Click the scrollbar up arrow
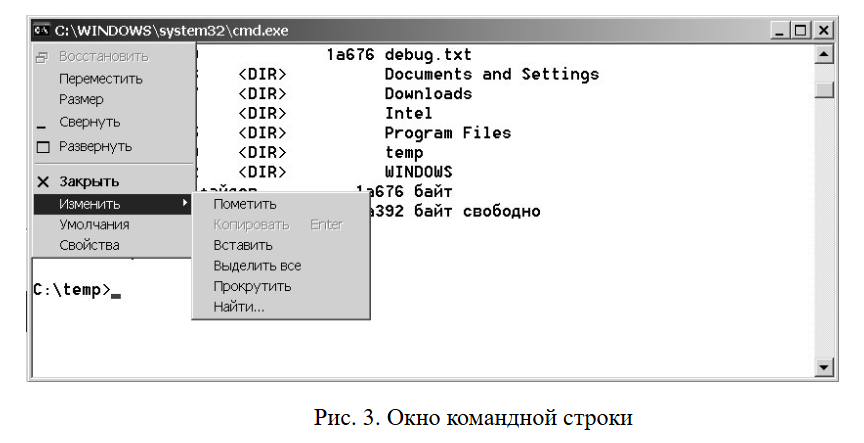This screenshot has height=443, width=864. (825, 54)
